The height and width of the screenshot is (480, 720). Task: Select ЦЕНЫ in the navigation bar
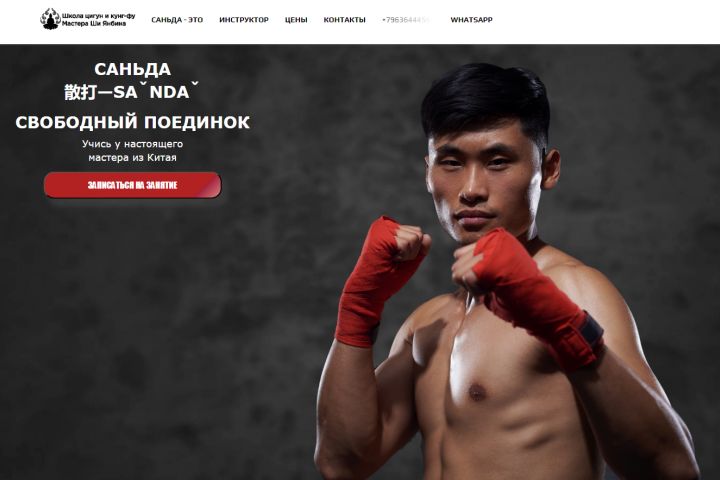pos(296,20)
